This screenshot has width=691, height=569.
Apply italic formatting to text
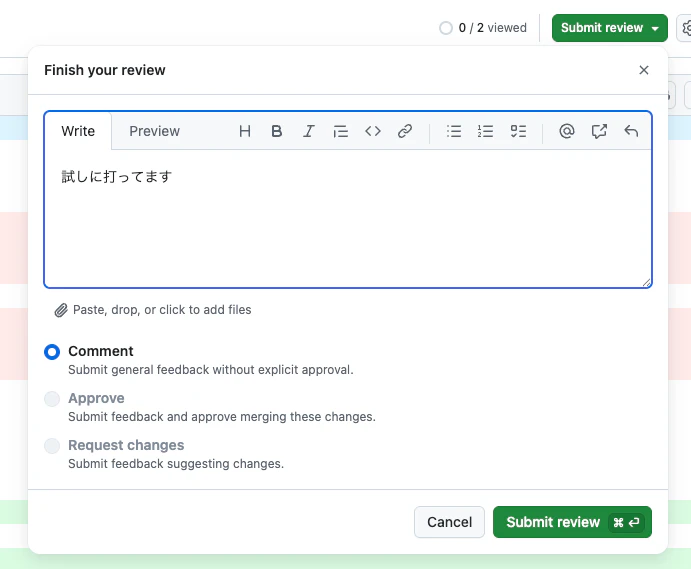pos(308,131)
